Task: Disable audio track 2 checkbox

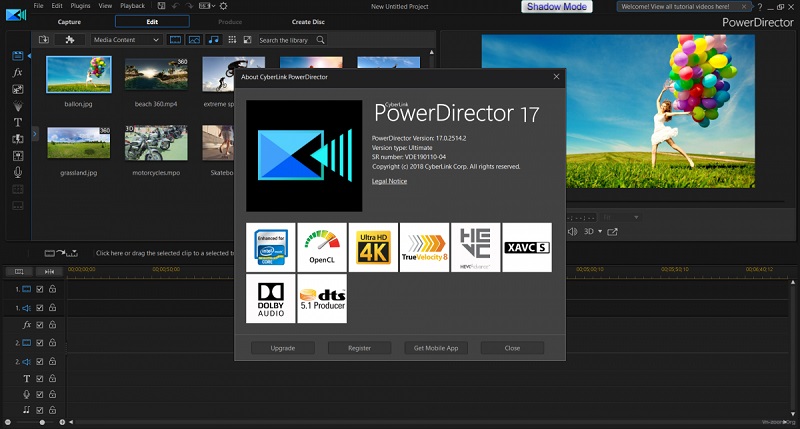Action: coord(39,361)
